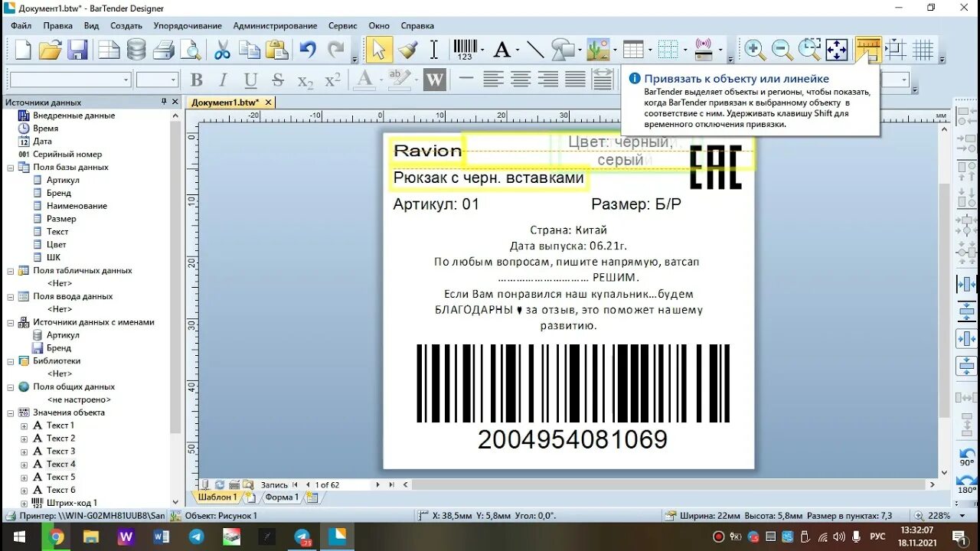The width and height of the screenshot is (980, 551).
Task: Open the font name dropdown
Action: coord(126,80)
